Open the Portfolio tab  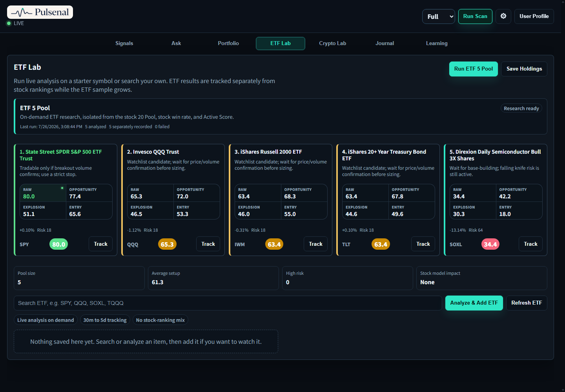(x=228, y=44)
